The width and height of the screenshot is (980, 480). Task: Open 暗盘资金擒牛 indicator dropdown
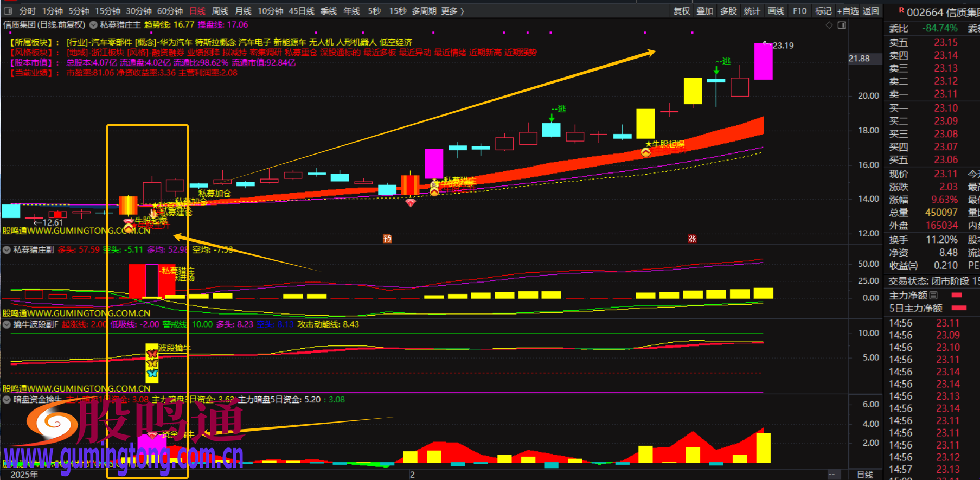(7, 400)
